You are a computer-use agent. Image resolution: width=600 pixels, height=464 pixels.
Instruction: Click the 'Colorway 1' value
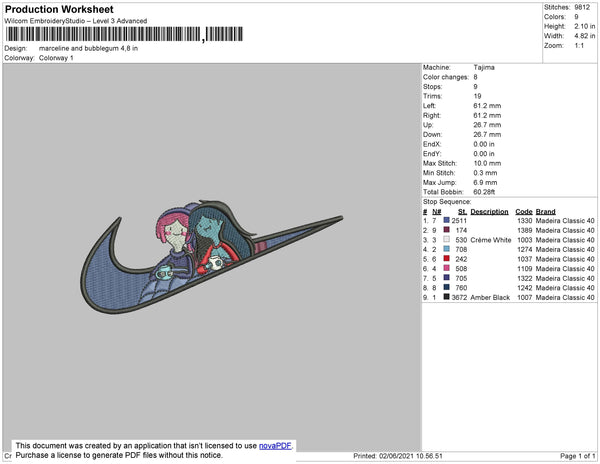56,58
